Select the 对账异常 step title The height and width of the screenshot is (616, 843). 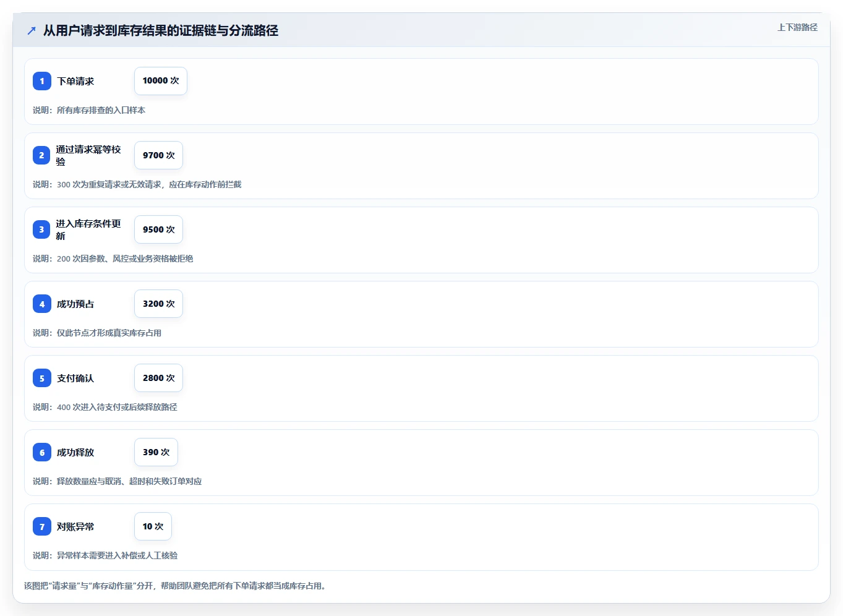[75, 526]
